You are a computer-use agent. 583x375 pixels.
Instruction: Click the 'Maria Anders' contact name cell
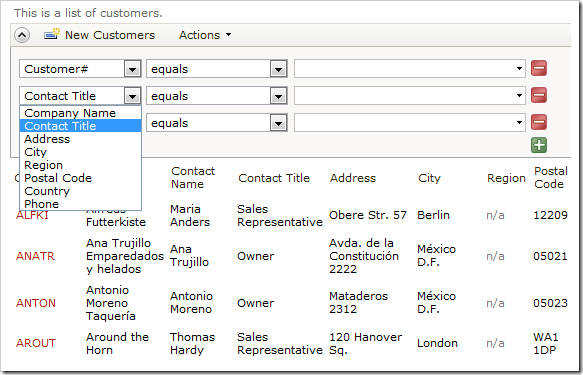click(190, 216)
